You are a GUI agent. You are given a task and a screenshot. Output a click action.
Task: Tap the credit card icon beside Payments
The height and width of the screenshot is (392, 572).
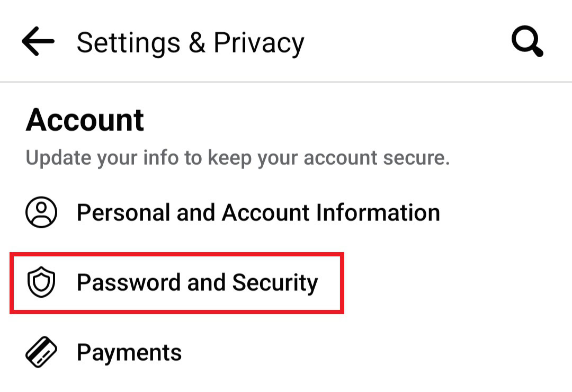41,353
